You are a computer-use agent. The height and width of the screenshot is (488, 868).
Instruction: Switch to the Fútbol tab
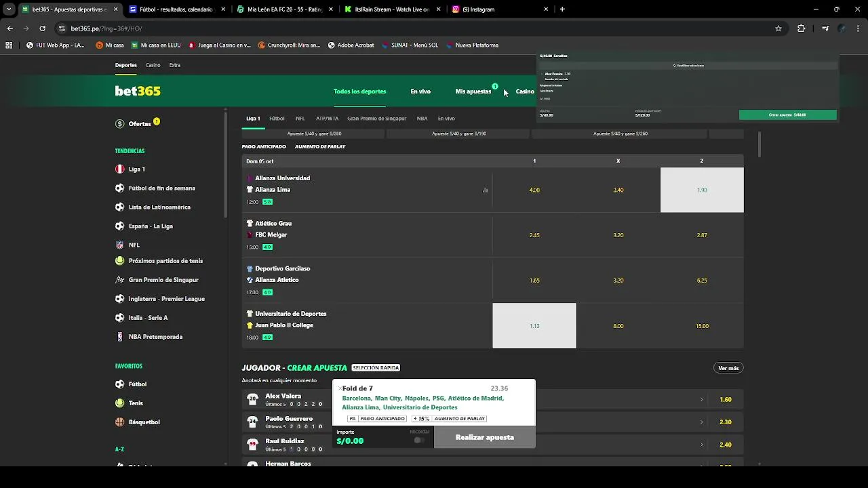coord(277,119)
